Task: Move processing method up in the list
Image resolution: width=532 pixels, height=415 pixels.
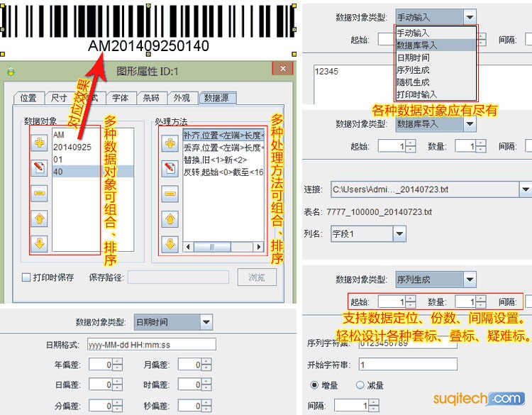Action: [x=170, y=219]
